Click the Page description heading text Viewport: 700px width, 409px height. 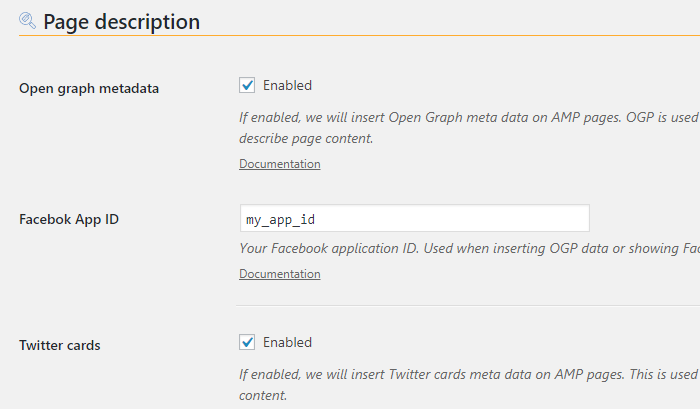(121, 22)
